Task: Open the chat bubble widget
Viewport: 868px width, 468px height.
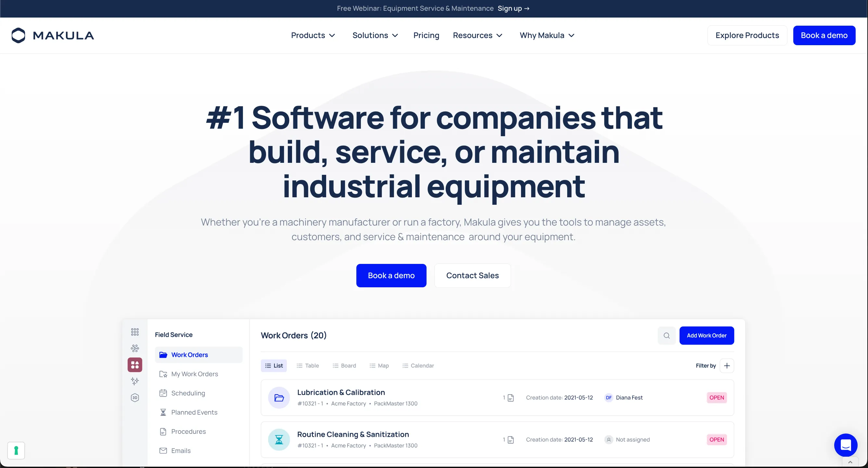Action: [846, 445]
